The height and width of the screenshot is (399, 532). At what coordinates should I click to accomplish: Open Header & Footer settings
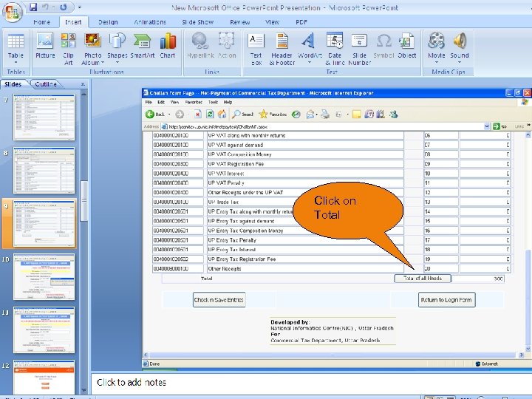[x=282, y=49]
